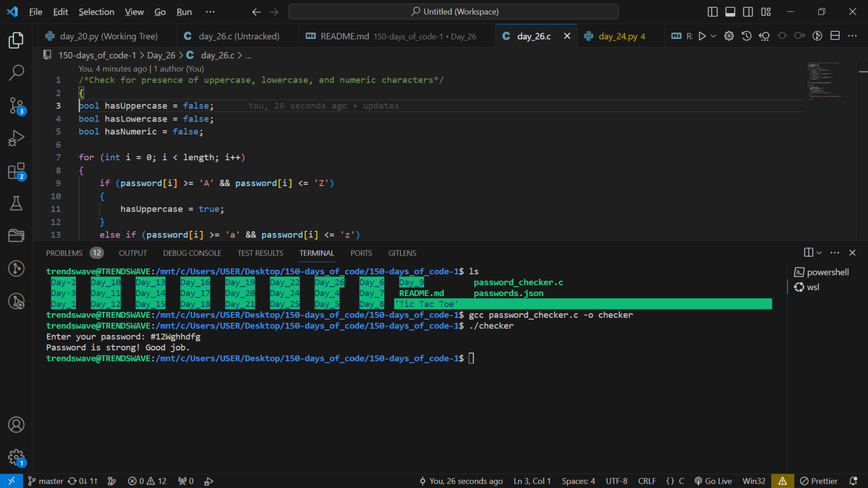The height and width of the screenshot is (488, 868).
Task: Click Prettier in status bar
Action: (x=819, y=481)
